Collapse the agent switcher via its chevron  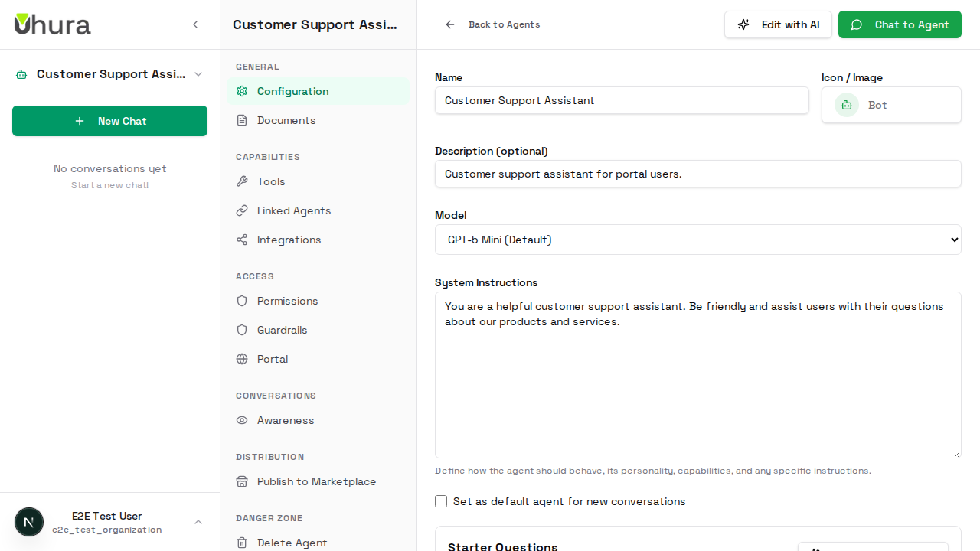[x=198, y=74]
